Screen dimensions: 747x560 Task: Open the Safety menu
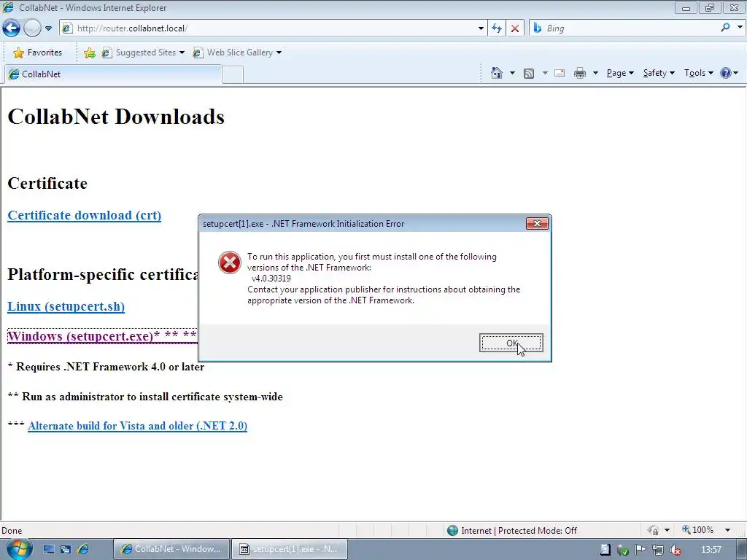[659, 73]
